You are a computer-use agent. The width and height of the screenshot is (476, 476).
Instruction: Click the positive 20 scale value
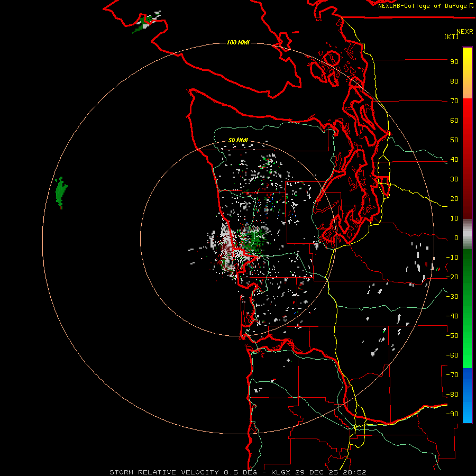click(454, 199)
